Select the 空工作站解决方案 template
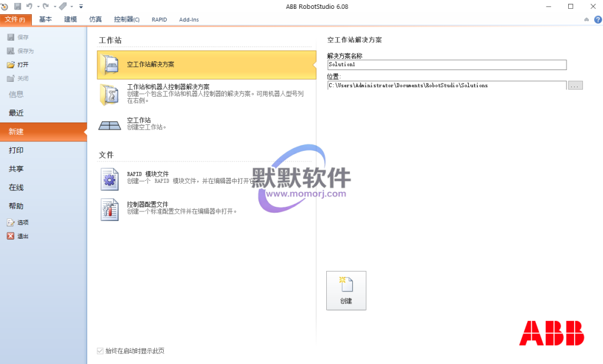Screen dimensions: 603x364 coord(207,65)
